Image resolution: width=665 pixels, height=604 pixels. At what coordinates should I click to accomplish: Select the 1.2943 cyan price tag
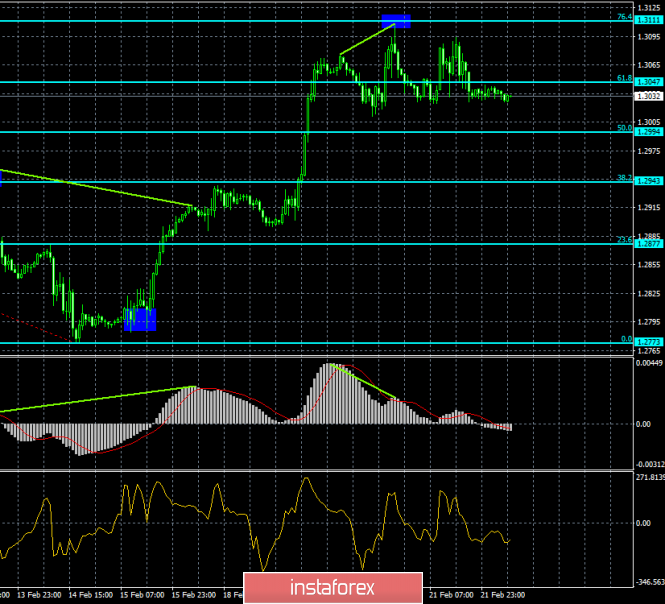click(649, 181)
